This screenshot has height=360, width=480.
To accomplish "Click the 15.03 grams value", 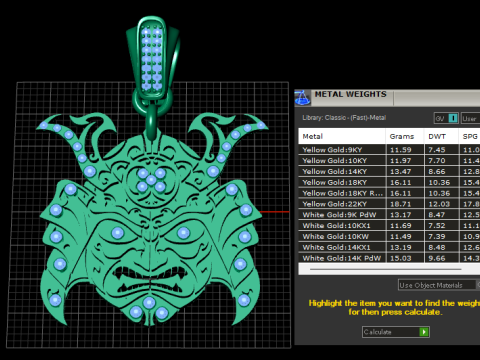I will click(401, 258).
